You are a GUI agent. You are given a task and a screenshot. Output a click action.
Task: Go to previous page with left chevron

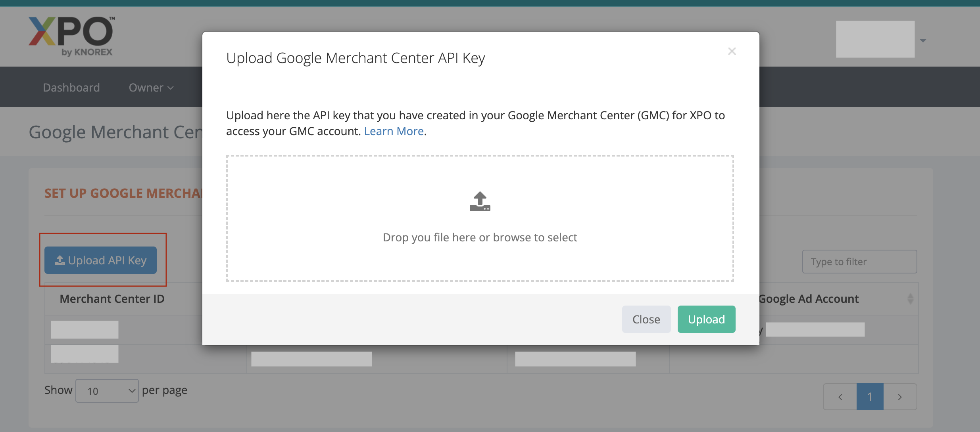point(840,397)
